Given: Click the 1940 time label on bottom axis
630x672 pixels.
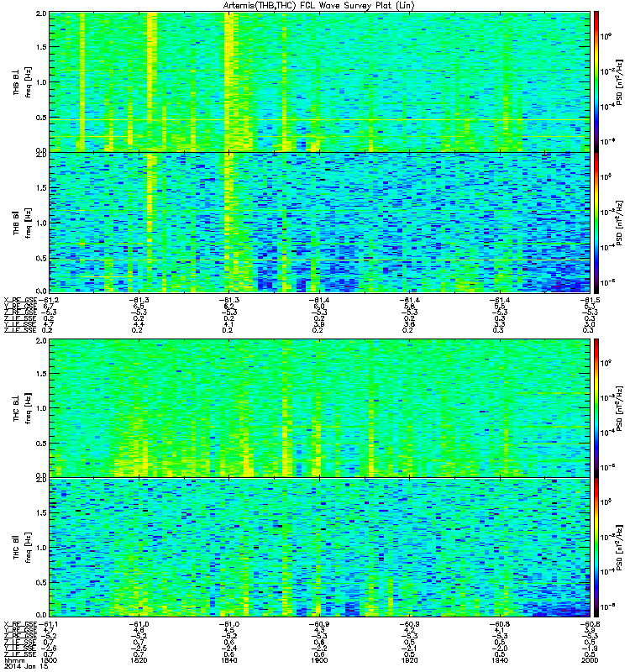Looking at the screenshot, I should 500,660.
